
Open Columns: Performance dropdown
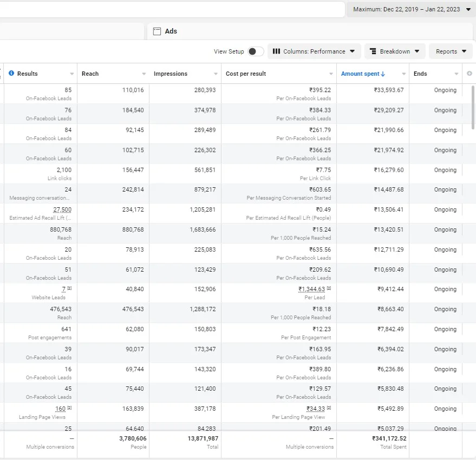coord(314,51)
